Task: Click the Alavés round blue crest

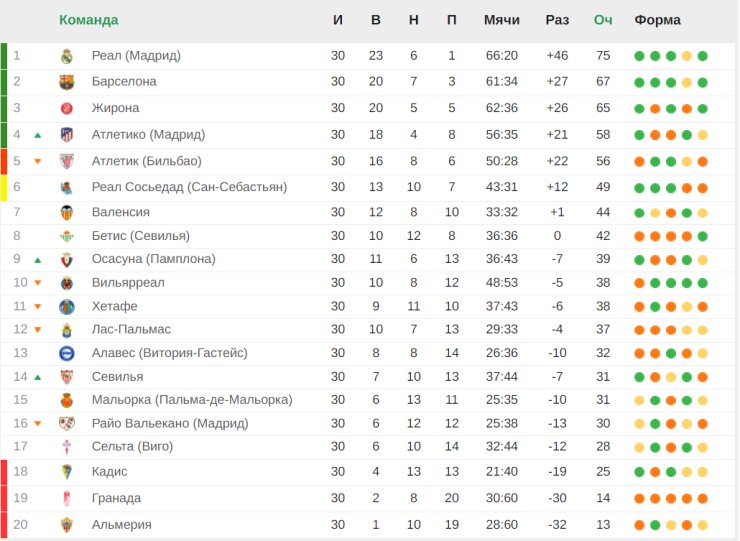Action: pyautogui.click(x=67, y=353)
